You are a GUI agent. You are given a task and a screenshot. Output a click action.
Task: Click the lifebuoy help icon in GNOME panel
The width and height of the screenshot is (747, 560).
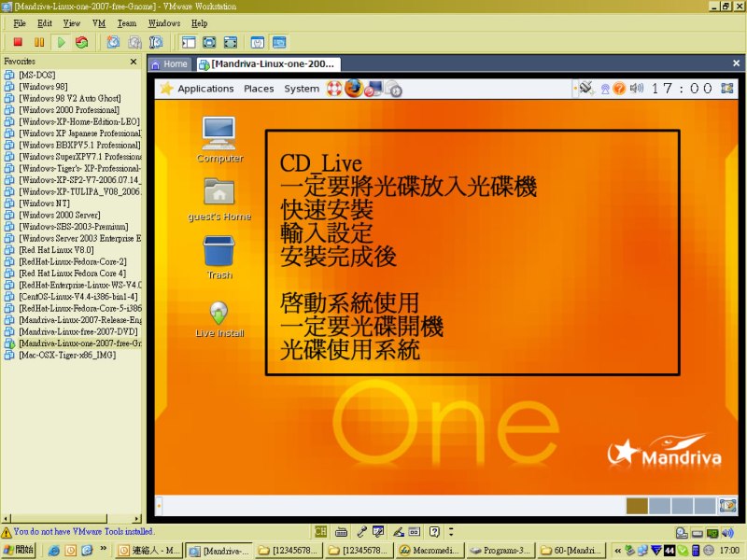pyautogui.click(x=334, y=89)
